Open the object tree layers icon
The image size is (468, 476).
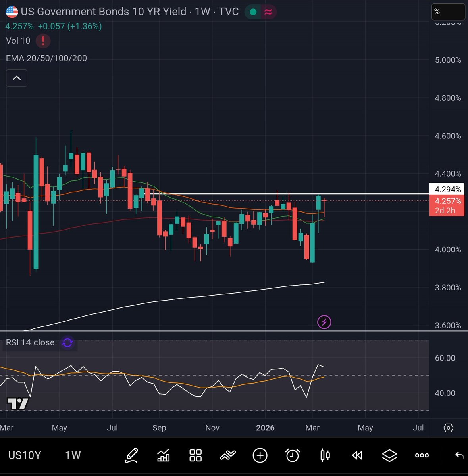coord(389,455)
